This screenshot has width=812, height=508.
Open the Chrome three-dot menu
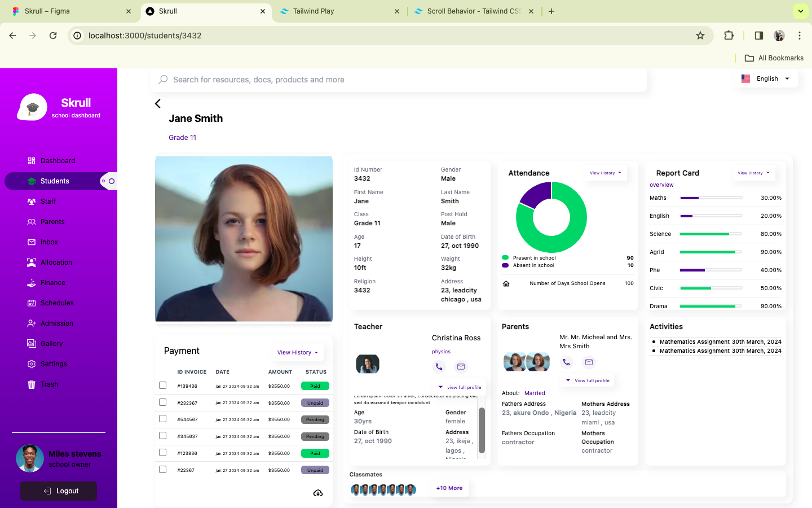point(799,36)
